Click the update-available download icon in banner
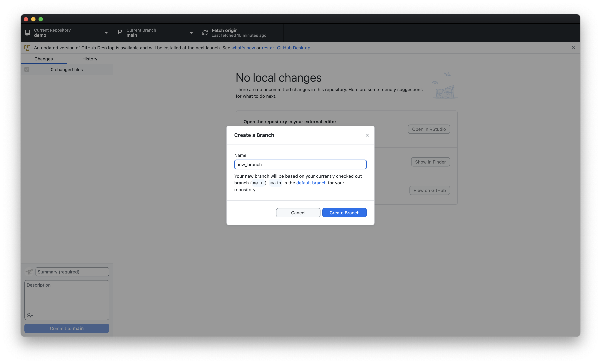 [x=27, y=48]
